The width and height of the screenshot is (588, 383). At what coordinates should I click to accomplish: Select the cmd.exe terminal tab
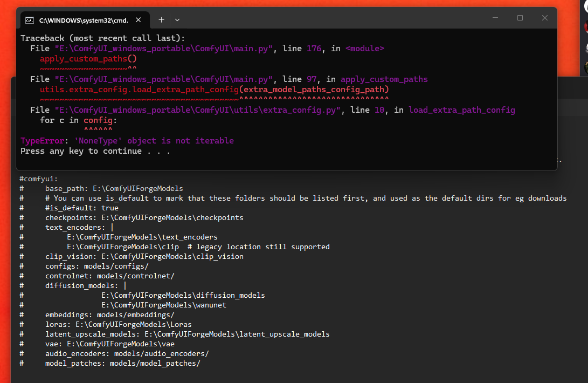(85, 20)
